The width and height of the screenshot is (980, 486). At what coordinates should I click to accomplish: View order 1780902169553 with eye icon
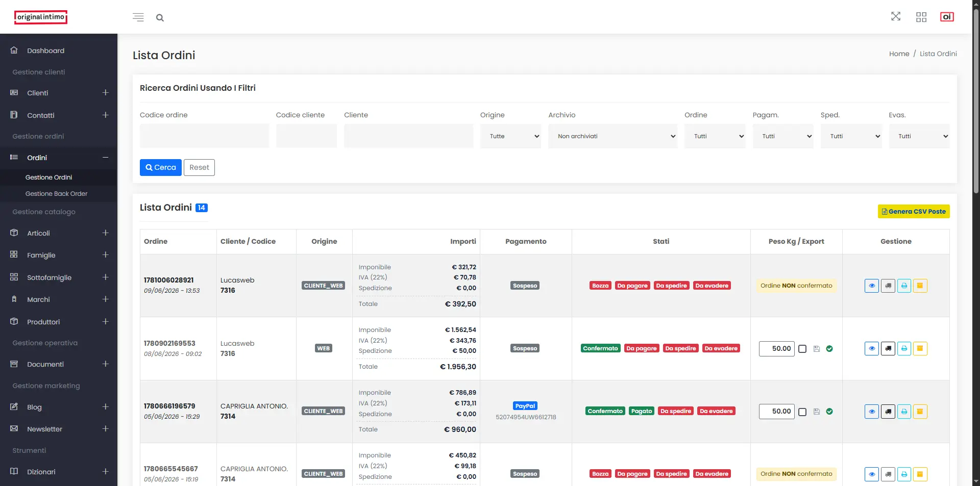pyautogui.click(x=872, y=348)
